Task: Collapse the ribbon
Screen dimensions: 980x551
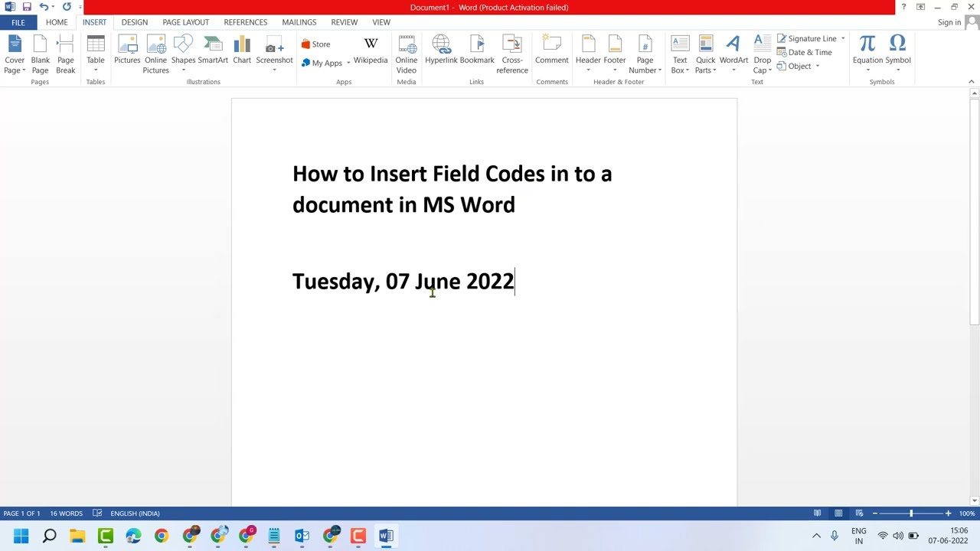Action: pos(971,82)
